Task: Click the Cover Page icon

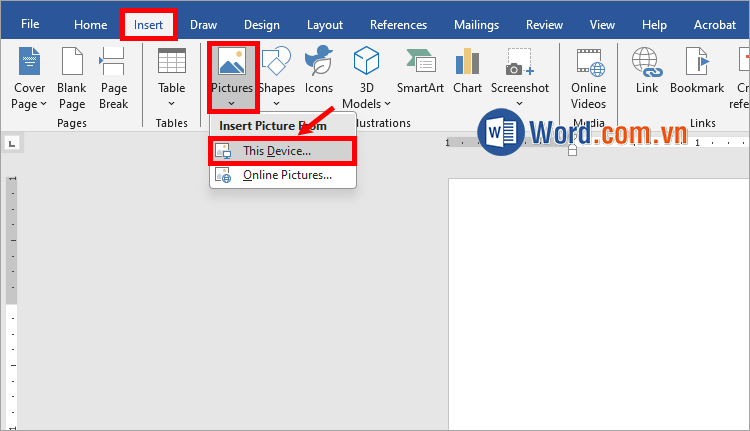Action: tap(29, 64)
